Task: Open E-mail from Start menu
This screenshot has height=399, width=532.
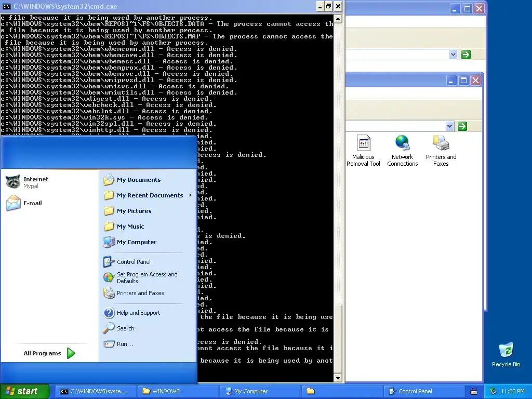Action: point(49,203)
